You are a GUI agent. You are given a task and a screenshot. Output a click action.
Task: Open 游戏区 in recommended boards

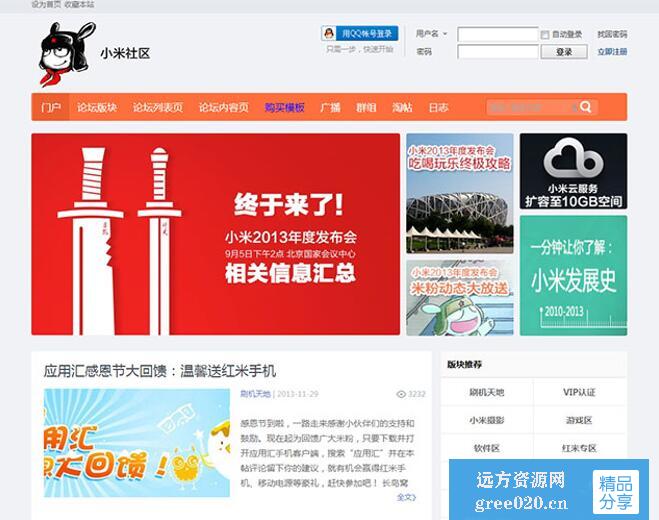click(x=579, y=420)
